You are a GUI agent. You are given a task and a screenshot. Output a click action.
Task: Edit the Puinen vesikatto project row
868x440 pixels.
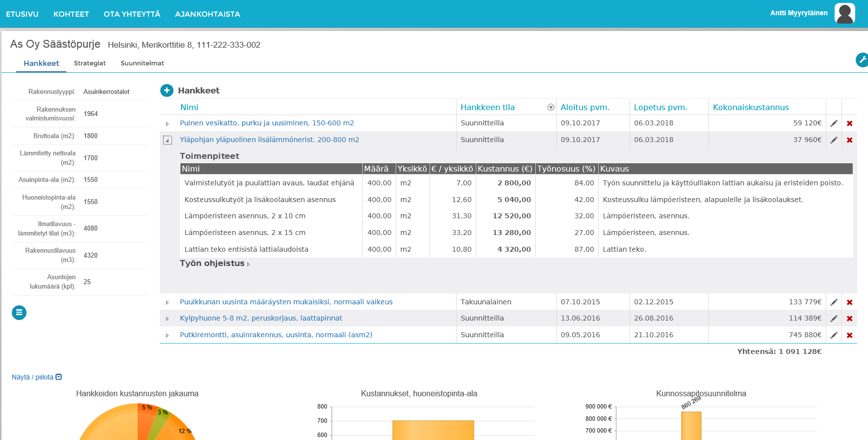[834, 123]
